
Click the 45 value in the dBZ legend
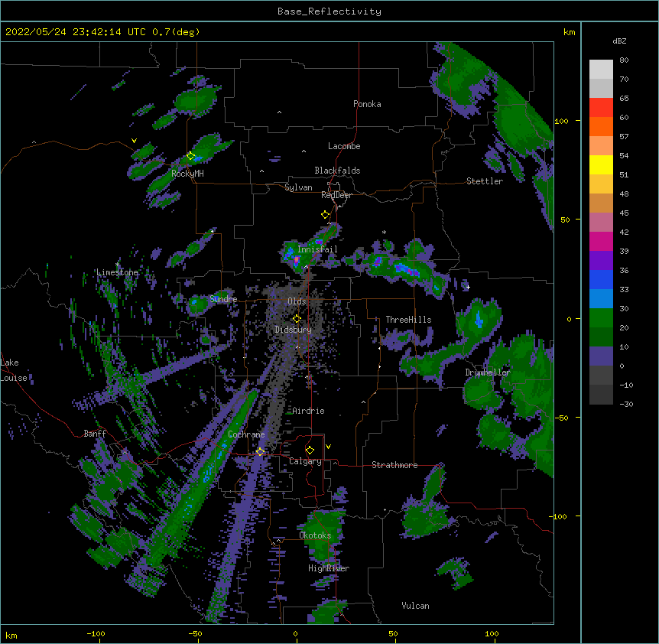pyautogui.click(x=624, y=213)
